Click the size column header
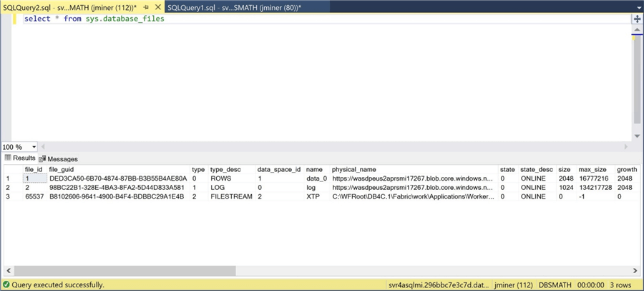 567,169
